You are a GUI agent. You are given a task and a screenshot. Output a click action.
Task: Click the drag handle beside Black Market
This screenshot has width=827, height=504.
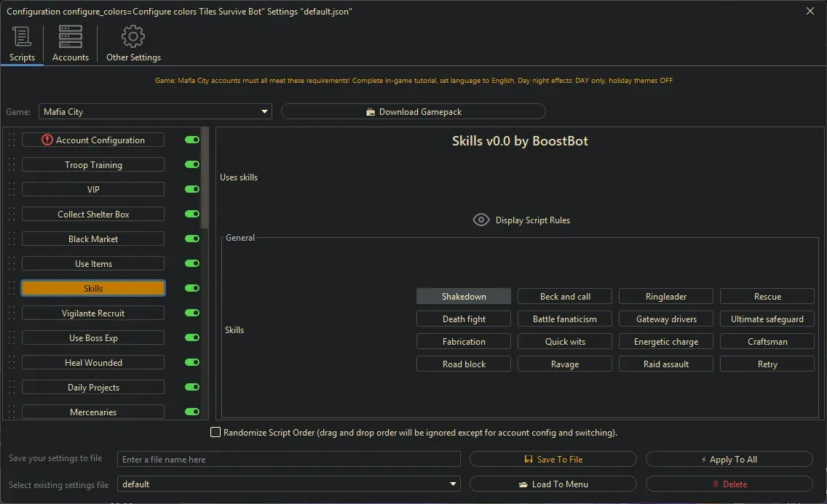(x=12, y=239)
